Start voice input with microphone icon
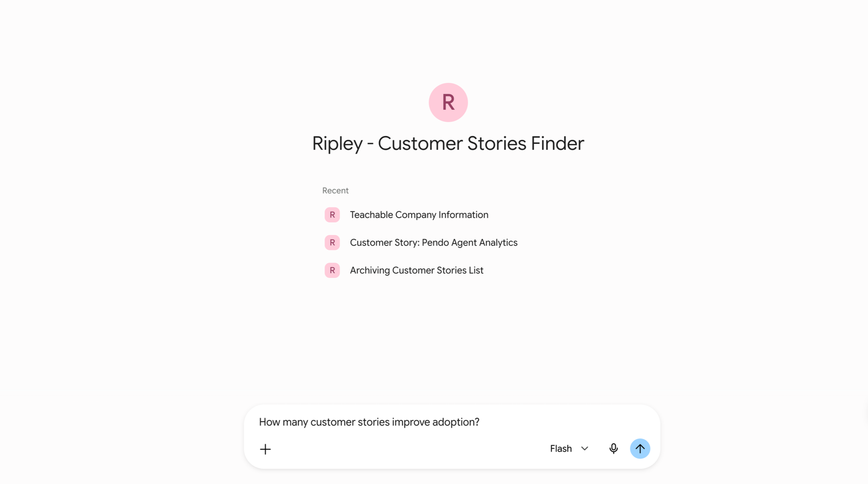The height and width of the screenshot is (484, 868). coord(613,449)
